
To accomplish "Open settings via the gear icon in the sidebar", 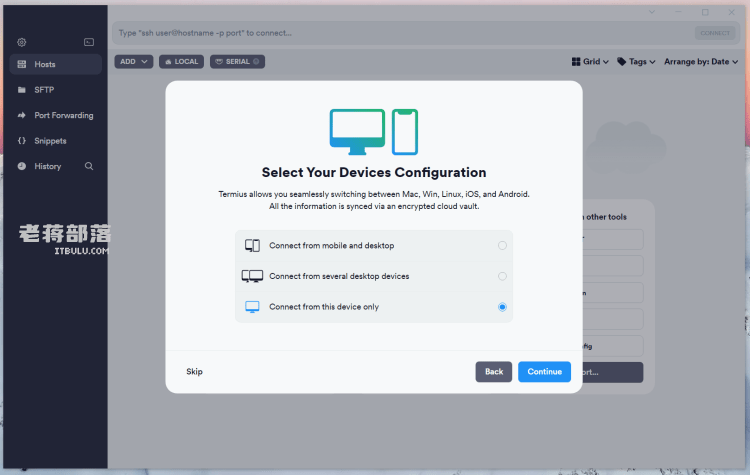I will coord(22,42).
